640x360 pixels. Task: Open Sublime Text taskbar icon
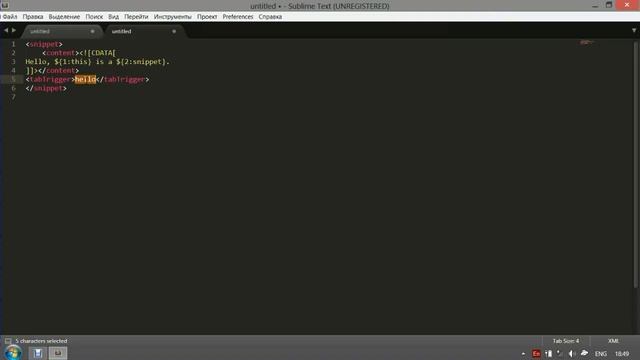tap(58, 353)
